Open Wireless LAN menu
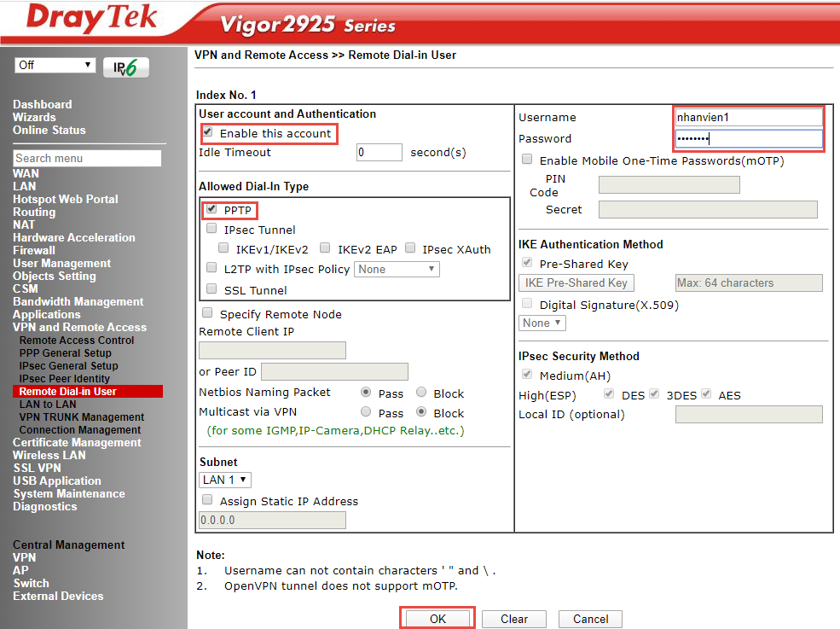The width and height of the screenshot is (840, 629). click(x=49, y=455)
